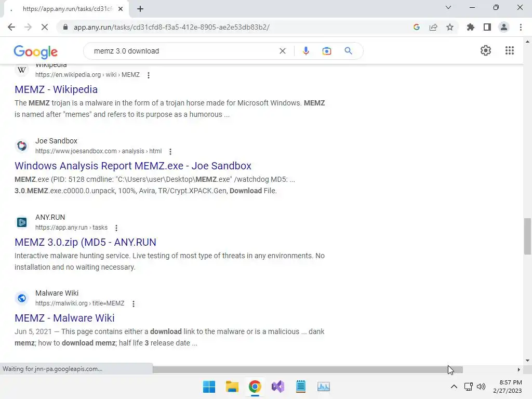Close the app.any.run tab
Image resolution: width=532 pixels, height=399 pixels.
point(121,9)
